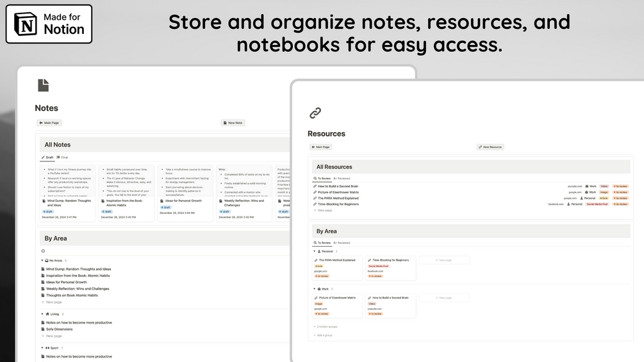This screenshot has height=362, width=644.
Task: Click the Notes page document icon
Action: 43,85
